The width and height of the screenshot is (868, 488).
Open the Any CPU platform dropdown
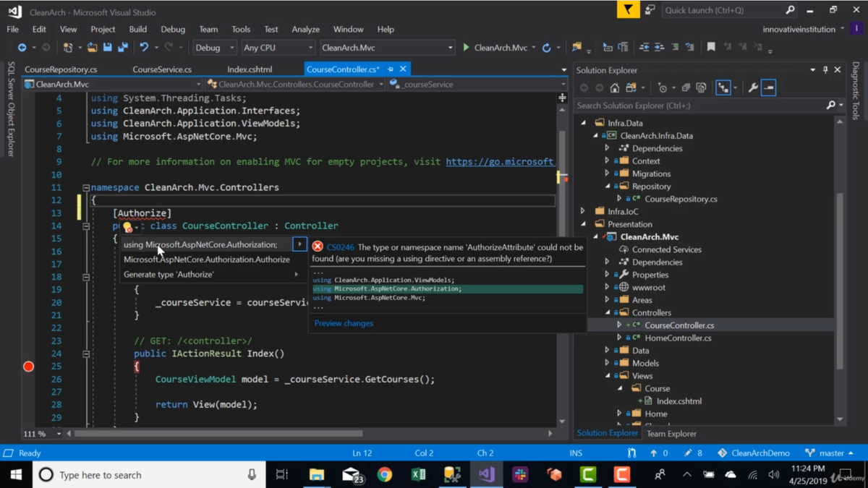click(278, 48)
